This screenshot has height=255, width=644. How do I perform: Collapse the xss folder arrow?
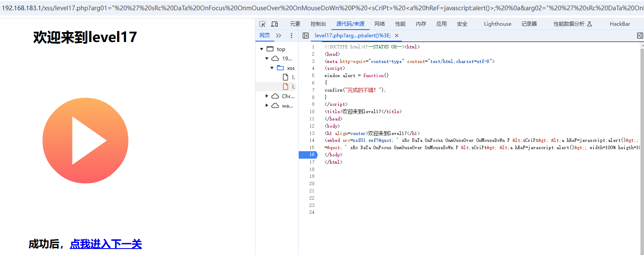tap(272, 68)
